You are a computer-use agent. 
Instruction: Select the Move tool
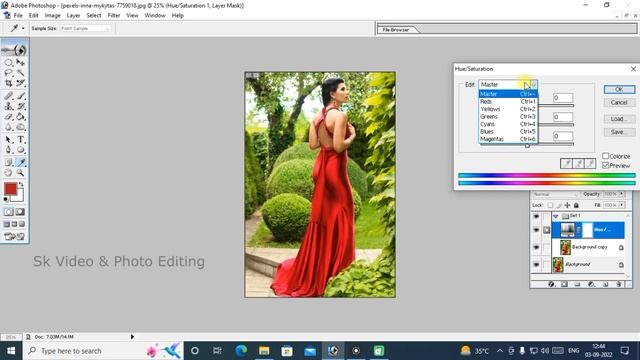click(x=20, y=62)
